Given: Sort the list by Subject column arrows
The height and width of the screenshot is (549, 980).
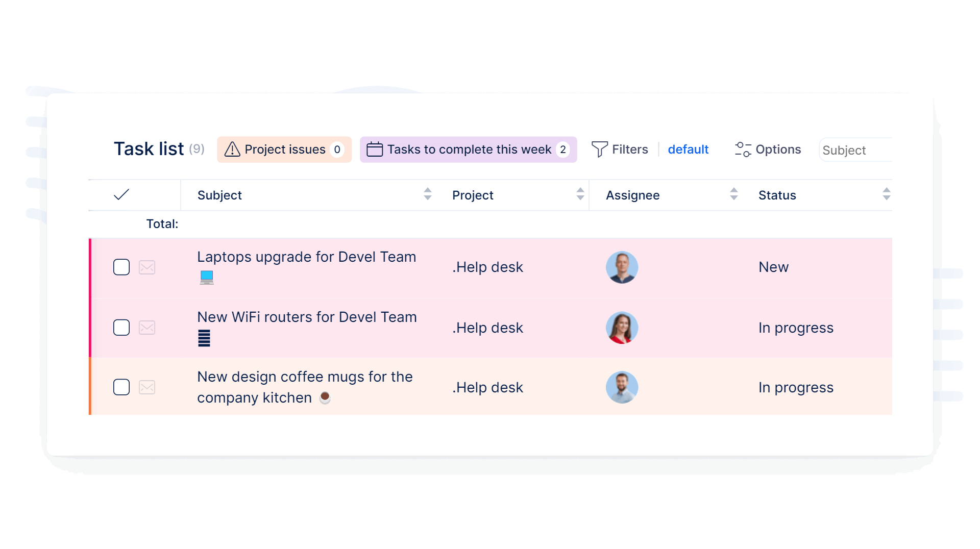Looking at the screenshot, I should pos(428,194).
